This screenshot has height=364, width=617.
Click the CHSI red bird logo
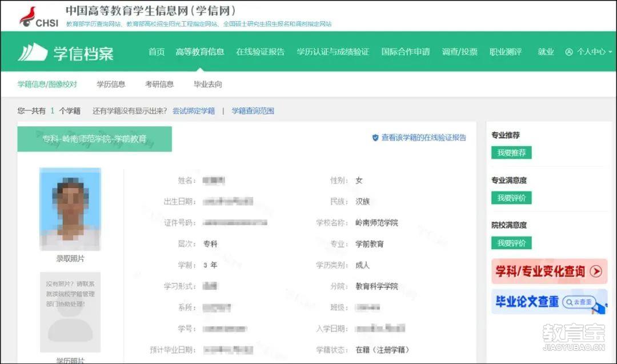point(28,16)
